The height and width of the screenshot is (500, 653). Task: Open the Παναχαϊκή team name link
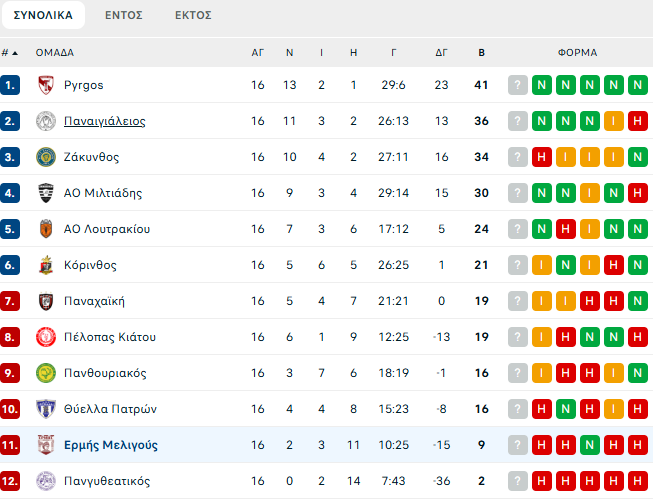94,301
